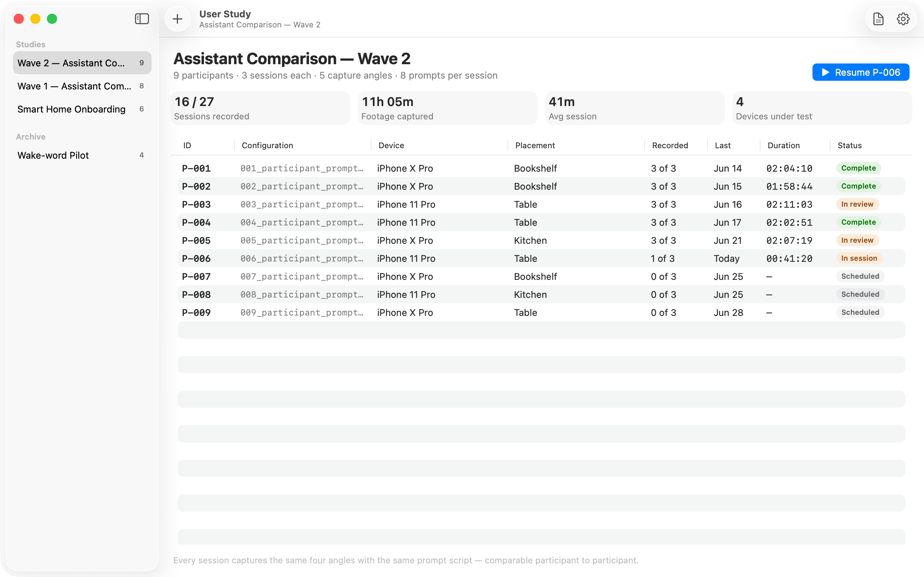
Task: Toggle the sidebar panel icon
Action: pos(141,19)
